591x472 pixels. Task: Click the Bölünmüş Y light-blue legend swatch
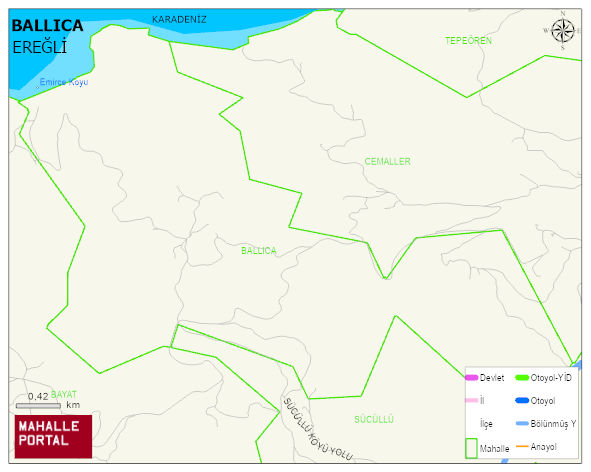(x=522, y=423)
